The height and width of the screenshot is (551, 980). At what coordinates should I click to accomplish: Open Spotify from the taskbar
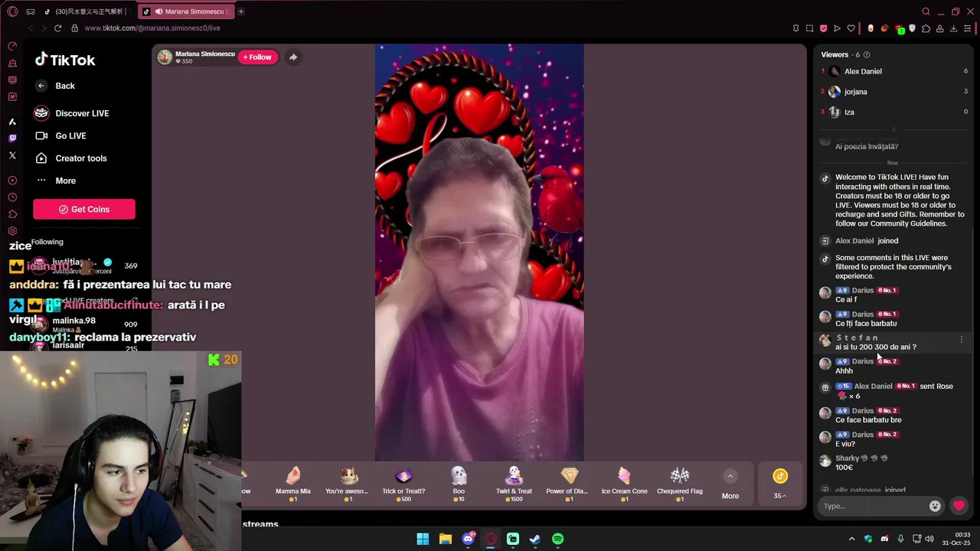tap(558, 539)
